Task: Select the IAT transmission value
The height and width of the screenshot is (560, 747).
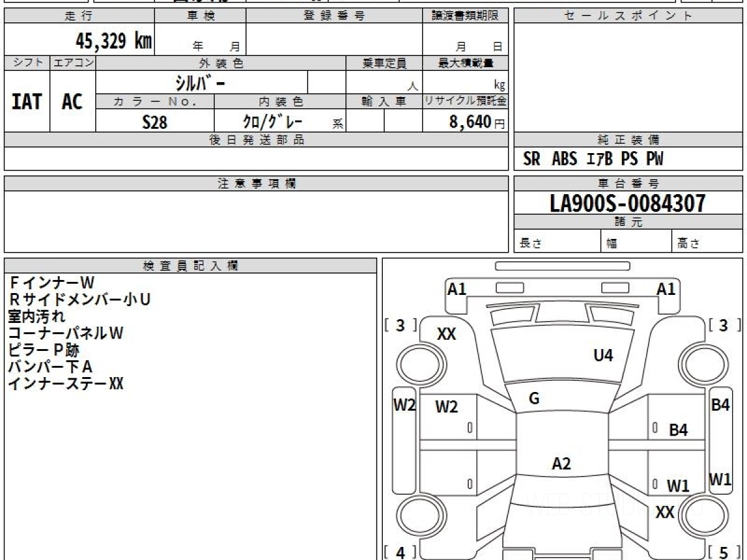Action: [x=27, y=101]
